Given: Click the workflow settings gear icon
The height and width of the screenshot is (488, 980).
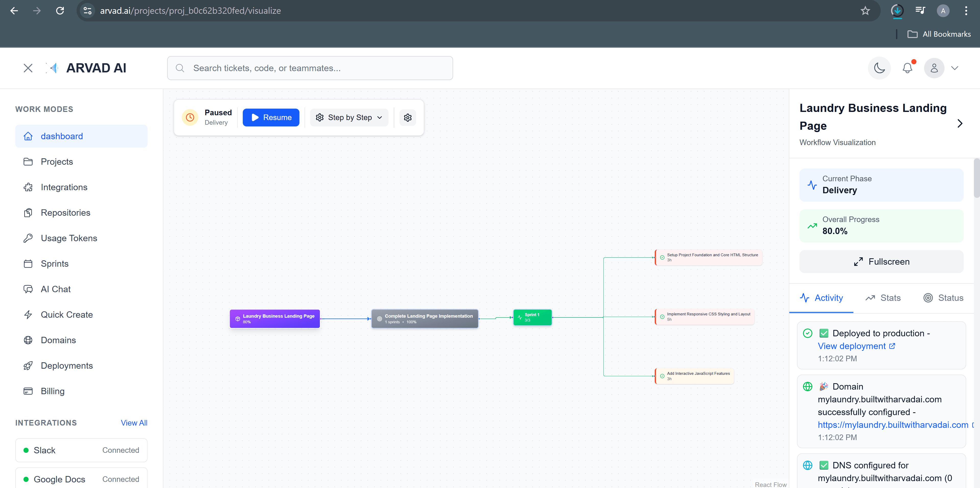Looking at the screenshot, I should point(407,117).
